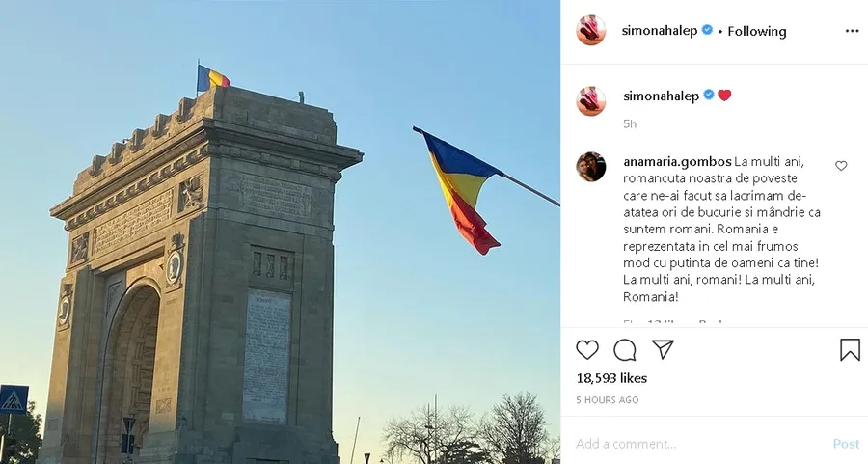Share post via paper plane icon
Image resolution: width=868 pixels, height=464 pixels.
tap(663, 349)
